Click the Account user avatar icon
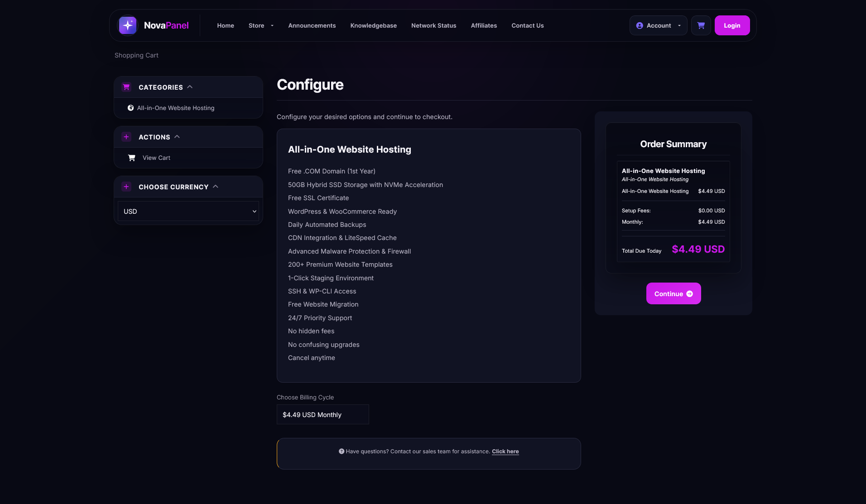 pyautogui.click(x=640, y=26)
